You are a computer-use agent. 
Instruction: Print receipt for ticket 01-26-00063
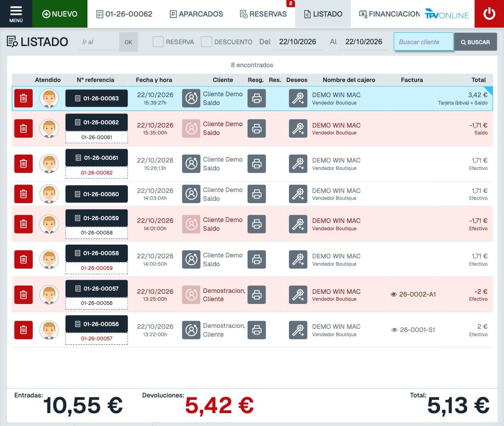click(x=256, y=98)
